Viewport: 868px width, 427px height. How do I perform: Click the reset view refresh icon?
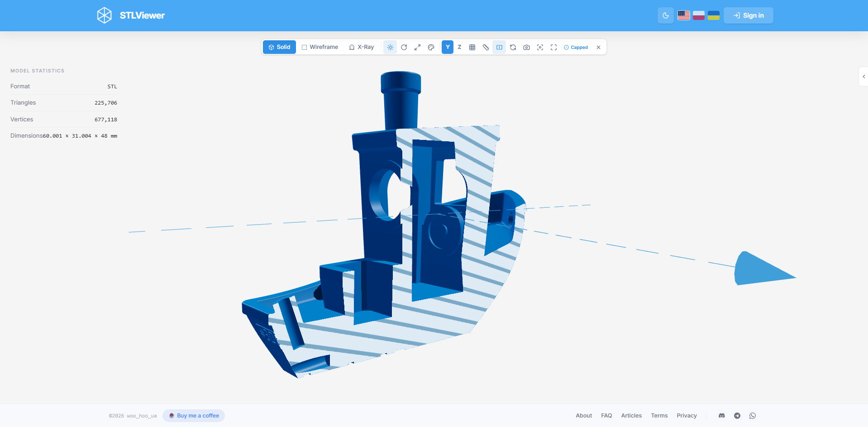[x=513, y=47]
